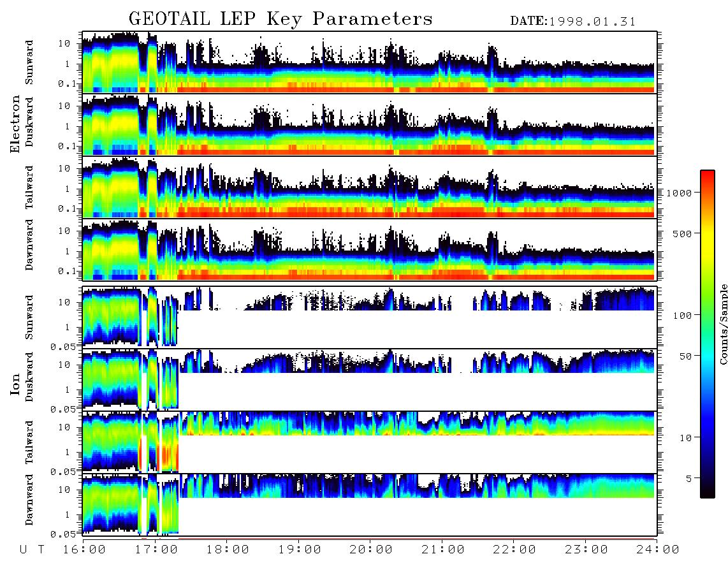Screen dimensions: 728x561
Task: Select the 22:00 time axis label
Action: 515,550
